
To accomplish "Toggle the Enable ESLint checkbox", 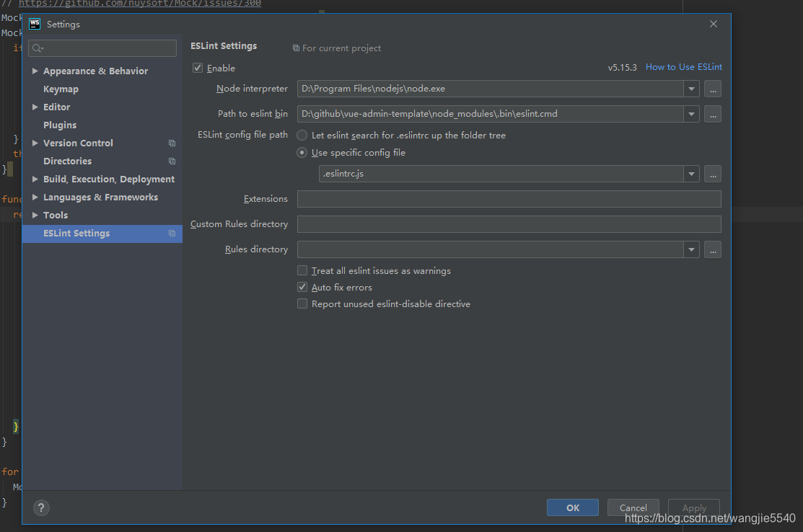I will point(198,68).
